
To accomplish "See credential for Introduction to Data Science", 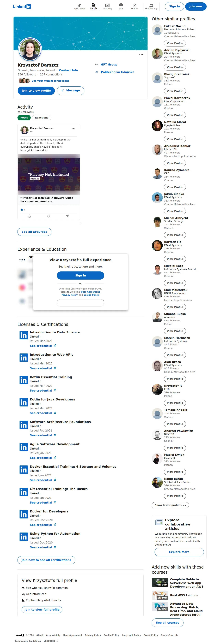I will [43, 346].
